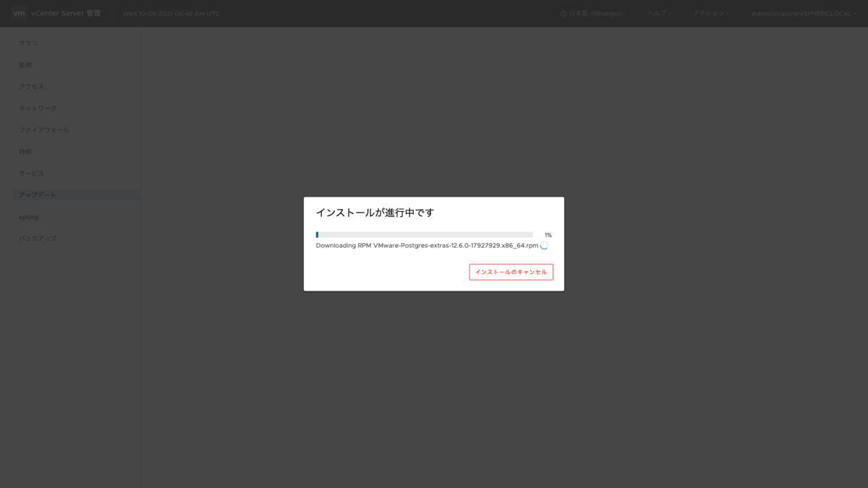Click the インストールが進行中です dialog heading
868x488 pixels.
click(x=375, y=213)
